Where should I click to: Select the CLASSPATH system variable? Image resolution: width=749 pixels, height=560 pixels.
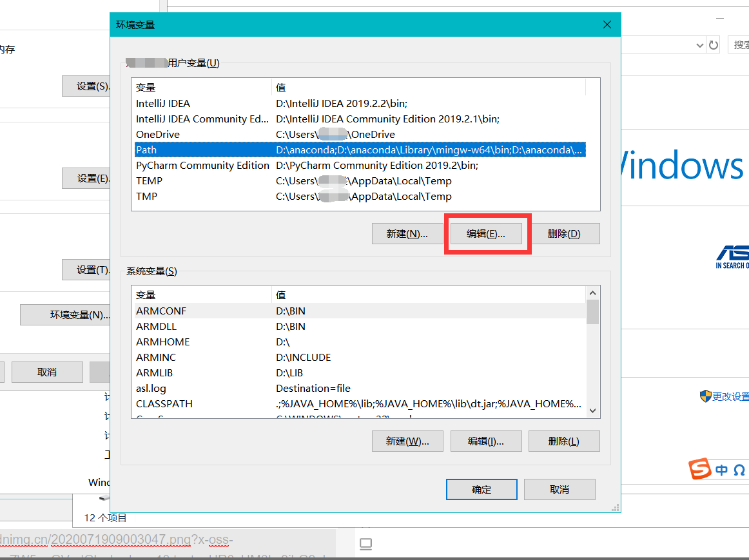tap(360, 404)
